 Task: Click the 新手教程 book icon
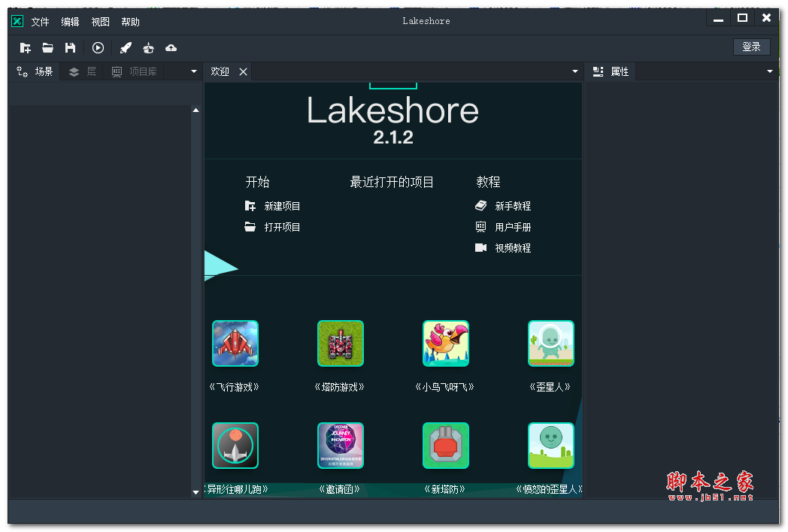[481, 205]
